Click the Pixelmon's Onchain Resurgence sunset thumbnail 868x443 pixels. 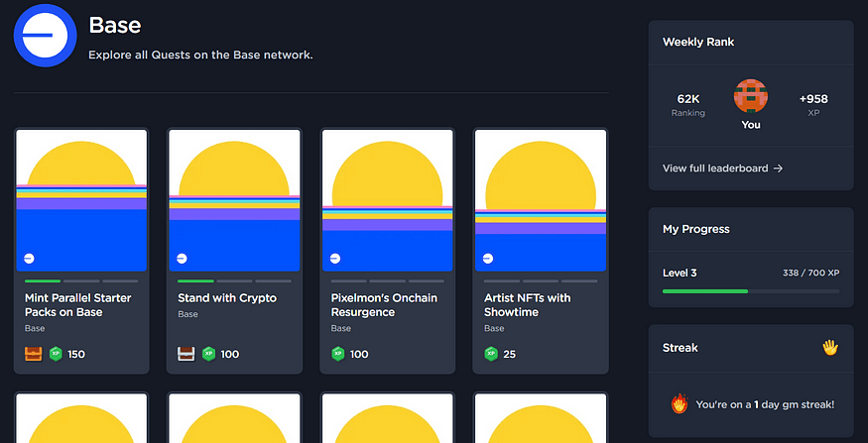(388, 200)
